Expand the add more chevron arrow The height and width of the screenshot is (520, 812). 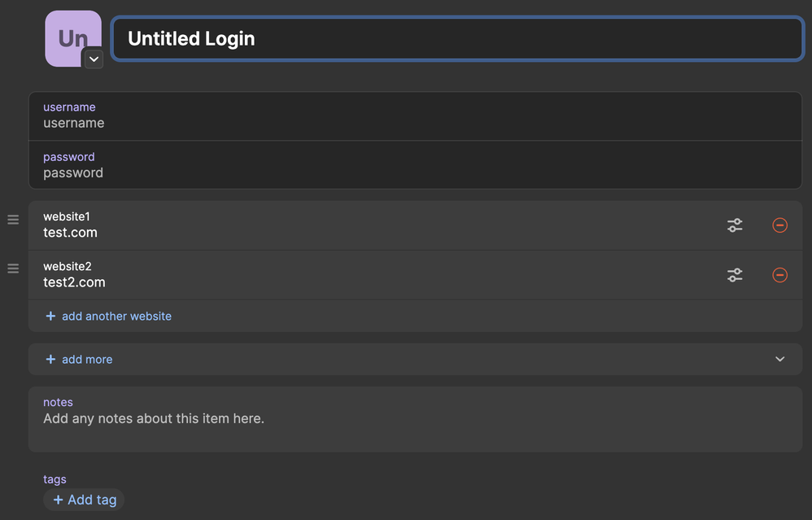tap(779, 359)
